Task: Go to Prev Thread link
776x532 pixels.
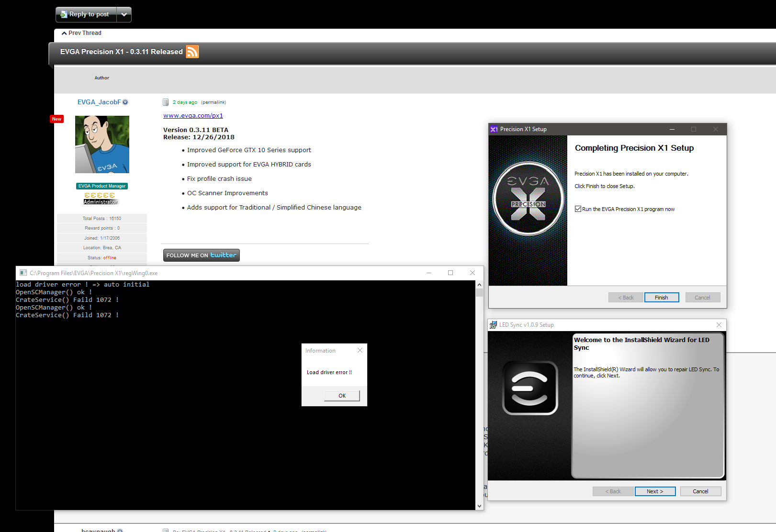Action: tap(81, 33)
